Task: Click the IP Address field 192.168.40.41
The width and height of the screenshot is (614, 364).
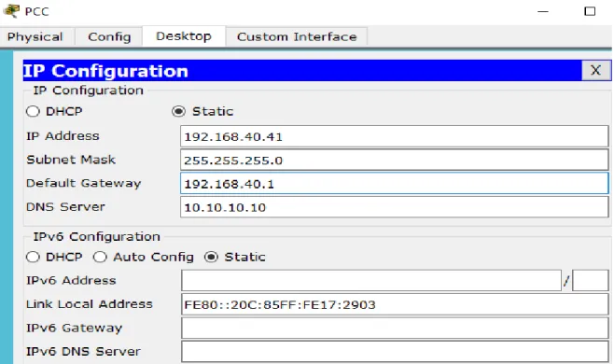Action: [395, 136]
